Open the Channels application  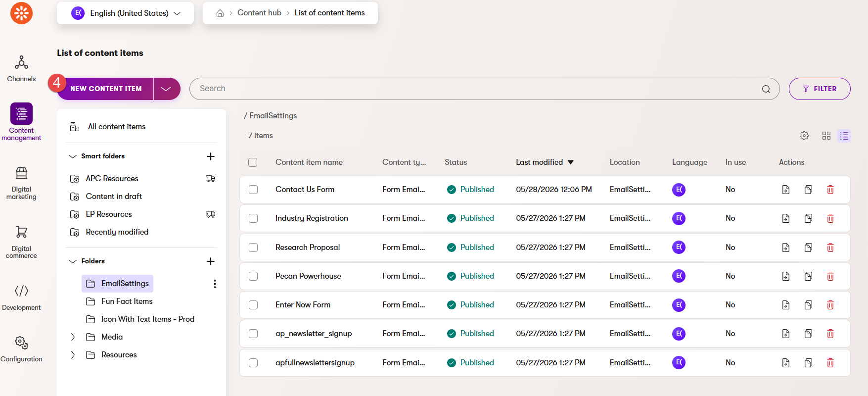(x=21, y=68)
